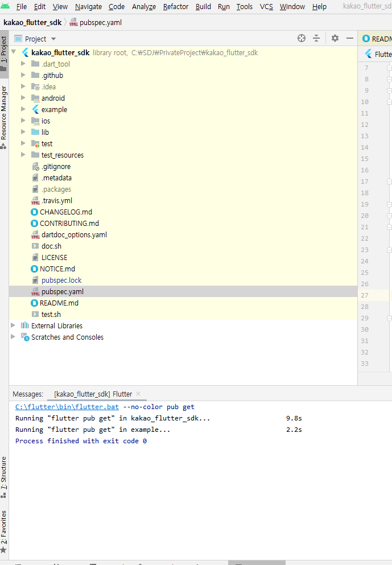Click the test folder icon
Viewport: 392px width, 565px height.
35,143
